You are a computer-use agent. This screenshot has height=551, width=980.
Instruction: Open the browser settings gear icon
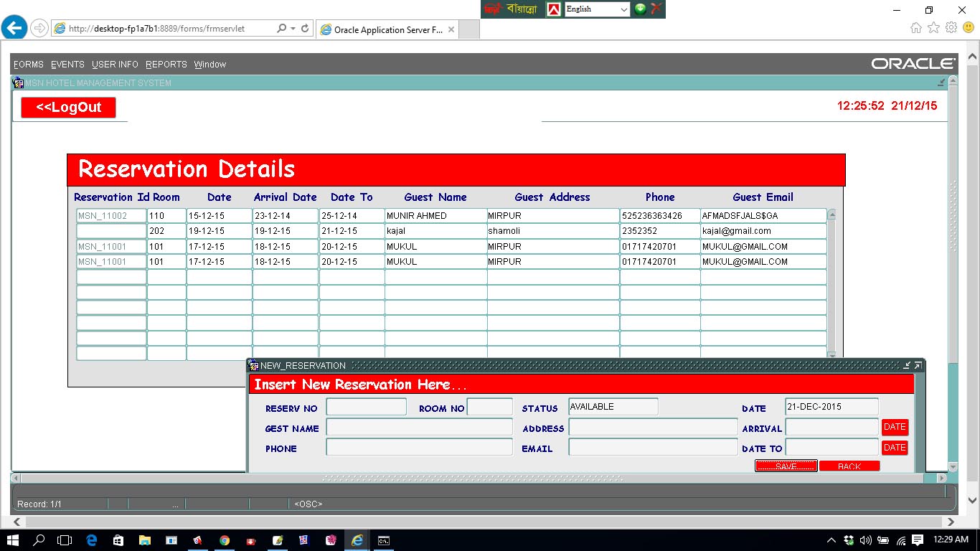tap(951, 28)
